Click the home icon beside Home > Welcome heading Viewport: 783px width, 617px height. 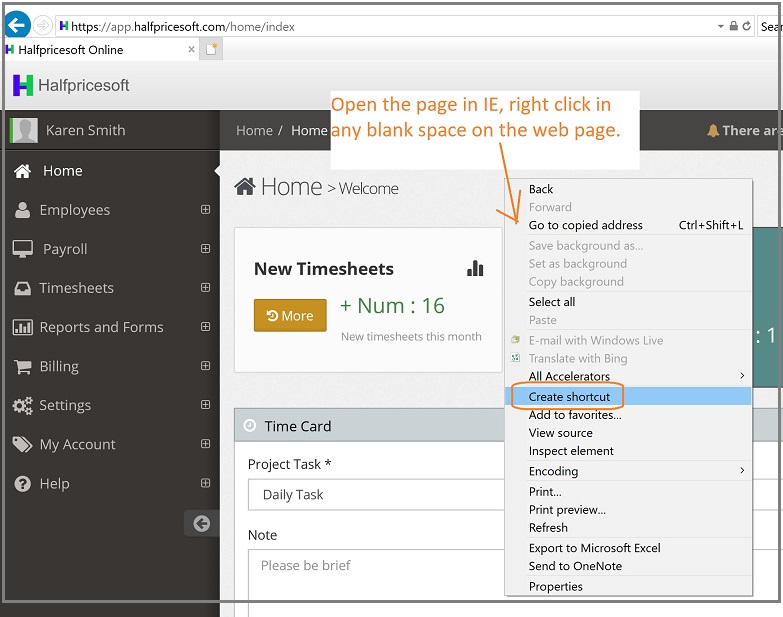(x=245, y=187)
